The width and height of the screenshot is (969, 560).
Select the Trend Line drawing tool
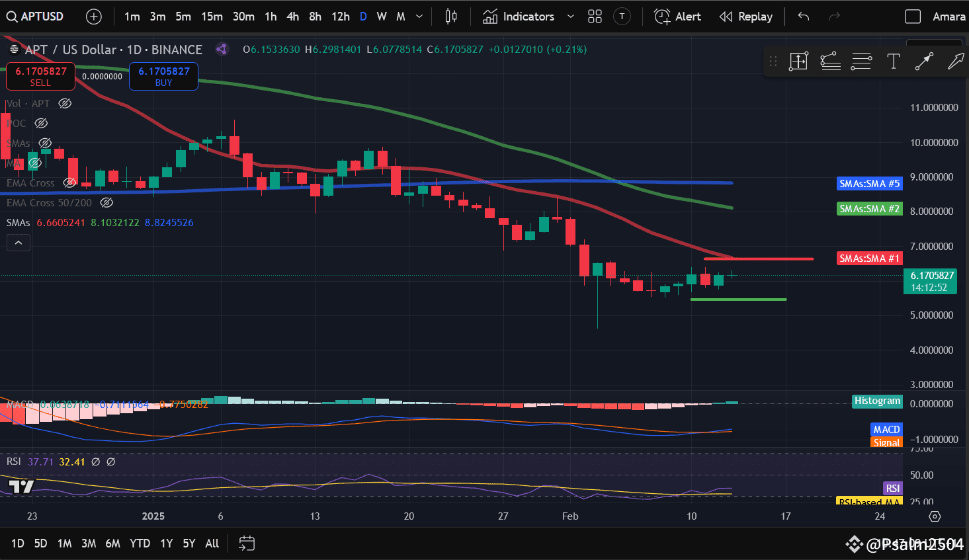click(923, 61)
